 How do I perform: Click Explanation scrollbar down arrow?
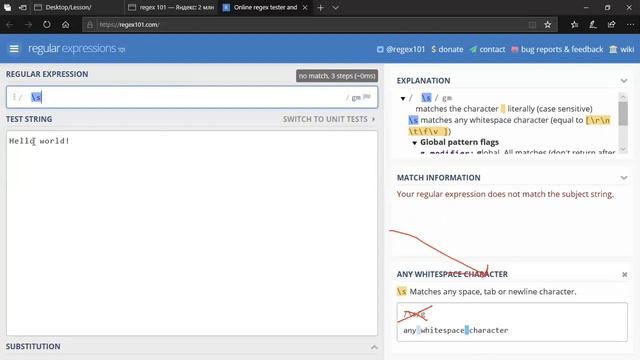pos(623,149)
